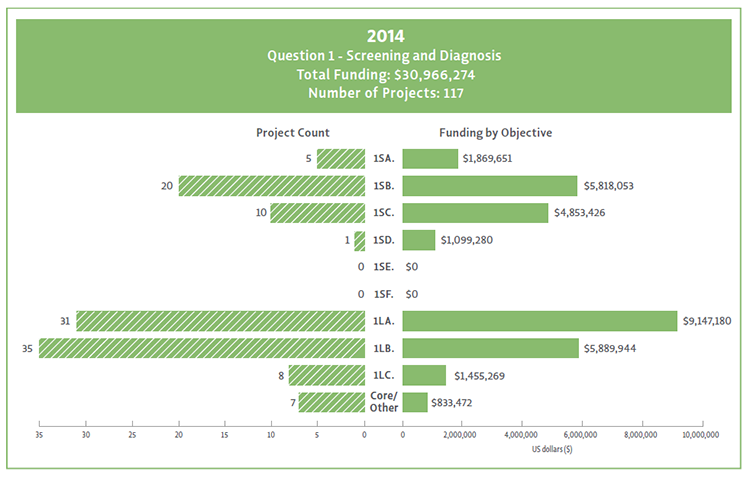The height and width of the screenshot is (478, 750).
Task: Select the 1SB. hatched project count bar
Action: point(272,186)
